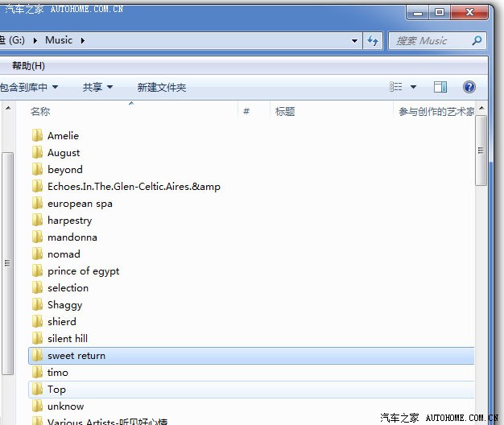This screenshot has width=504, height=425.
Task: Select the Echoes.In.The.Glen folder icon
Action: [x=37, y=186]
